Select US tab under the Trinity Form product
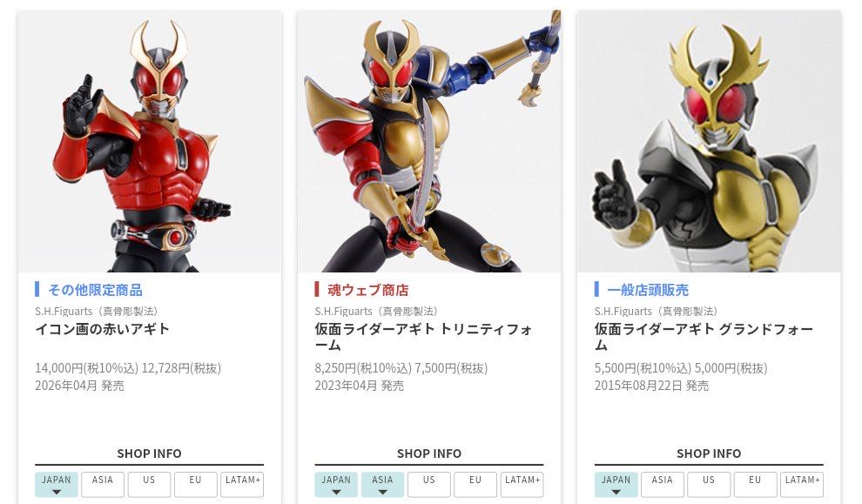Screen dimensions: 862x504 (428, 484)
